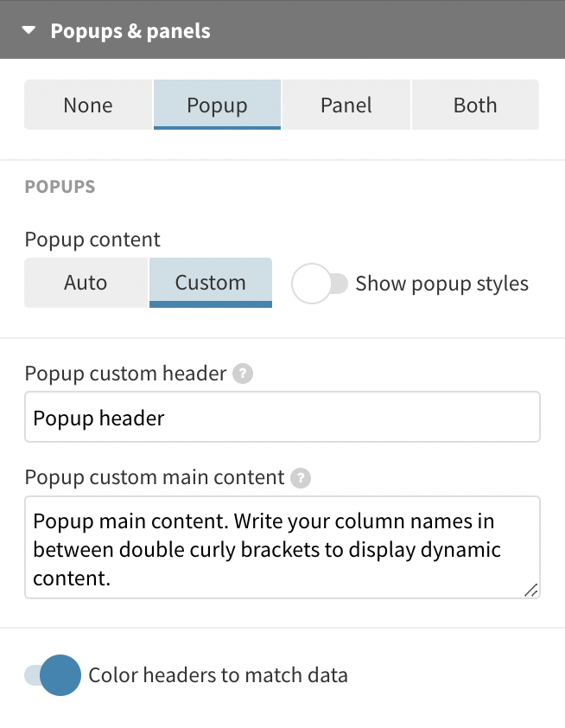Set popup content to Custom
The height and width of the screenshot is (728, 565).
click(211, 282)
